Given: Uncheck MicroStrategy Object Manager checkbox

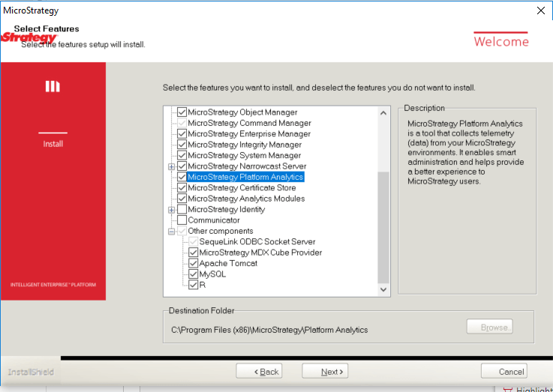Looking at the screenshot, I should point(182,112).
